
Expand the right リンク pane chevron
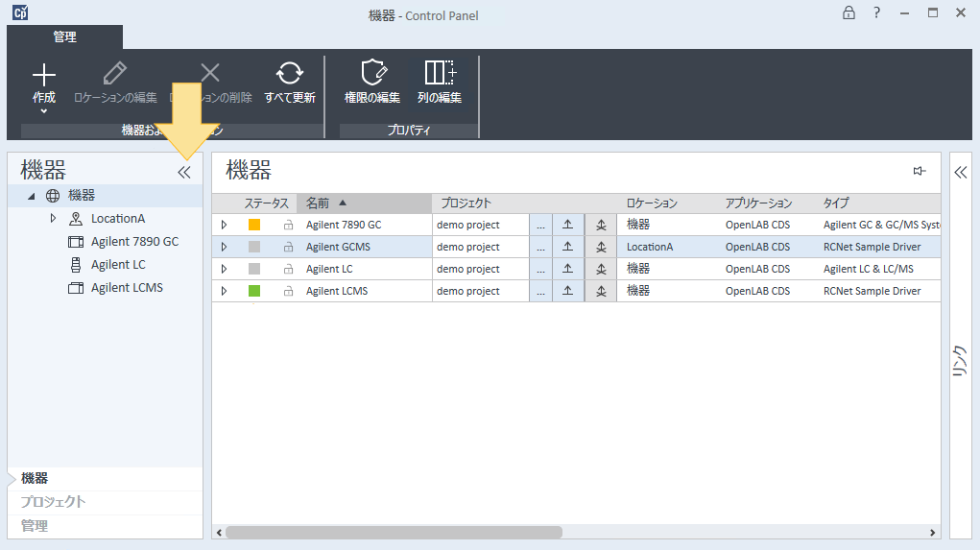(961, 173)
